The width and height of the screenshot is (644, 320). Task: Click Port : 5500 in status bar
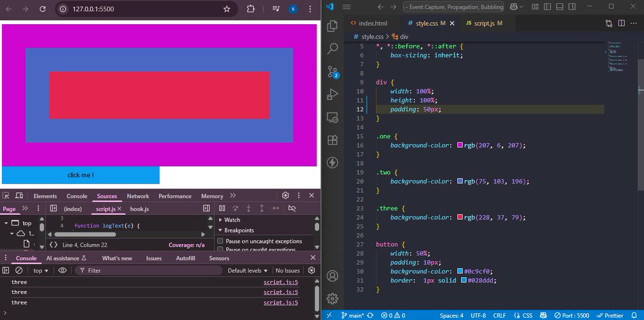[x=572, y=315]
